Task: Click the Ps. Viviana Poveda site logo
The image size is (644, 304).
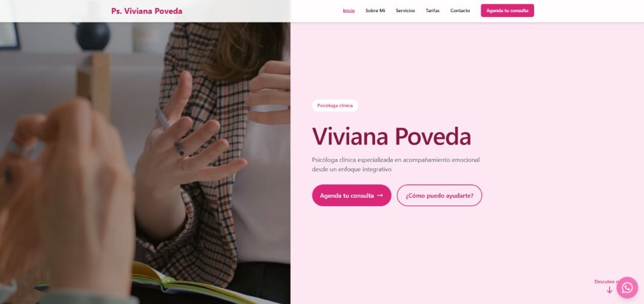Action: (147, 11)
